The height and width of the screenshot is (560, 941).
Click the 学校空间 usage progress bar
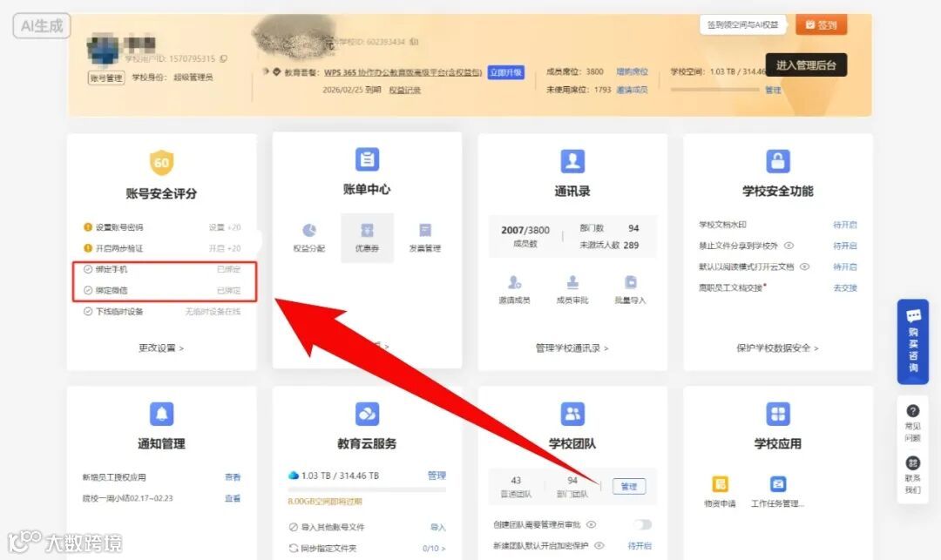click(x=714, y=90)
